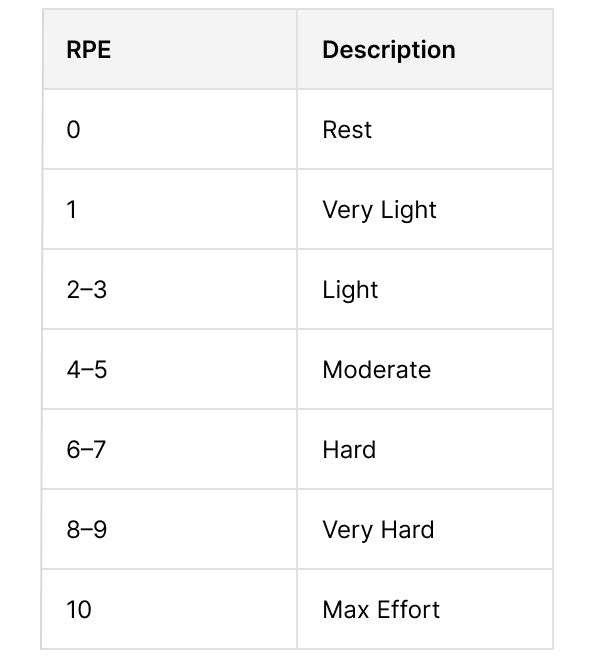
Task: Click the Rest description cell
Action: 347,130
